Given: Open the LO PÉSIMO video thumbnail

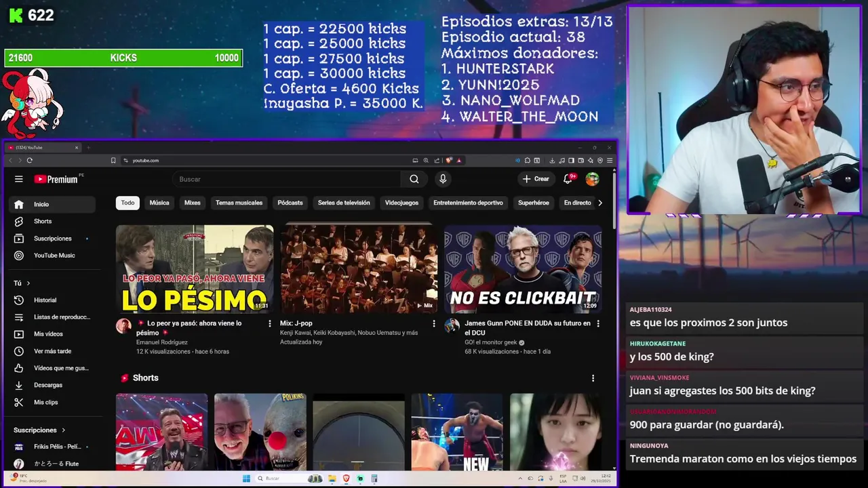Looking at the screenshot, I should pos(195,269).
